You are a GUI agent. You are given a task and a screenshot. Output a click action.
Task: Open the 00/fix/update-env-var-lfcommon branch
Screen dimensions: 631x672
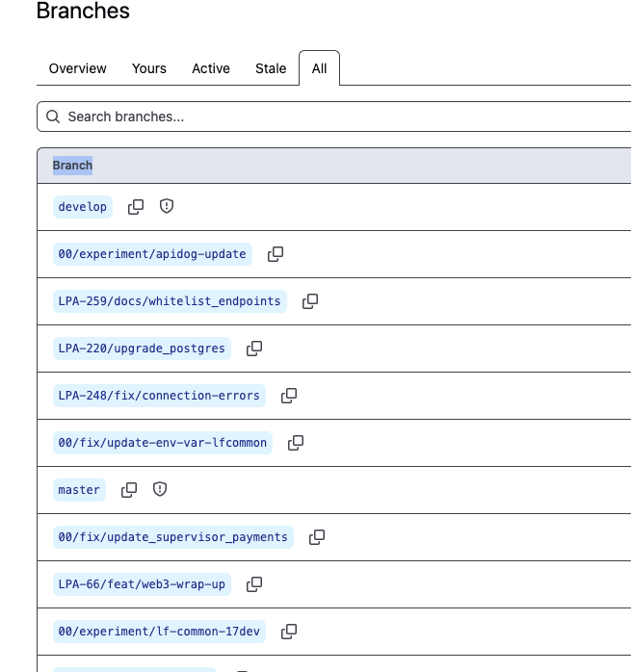(x=163, y=443)
